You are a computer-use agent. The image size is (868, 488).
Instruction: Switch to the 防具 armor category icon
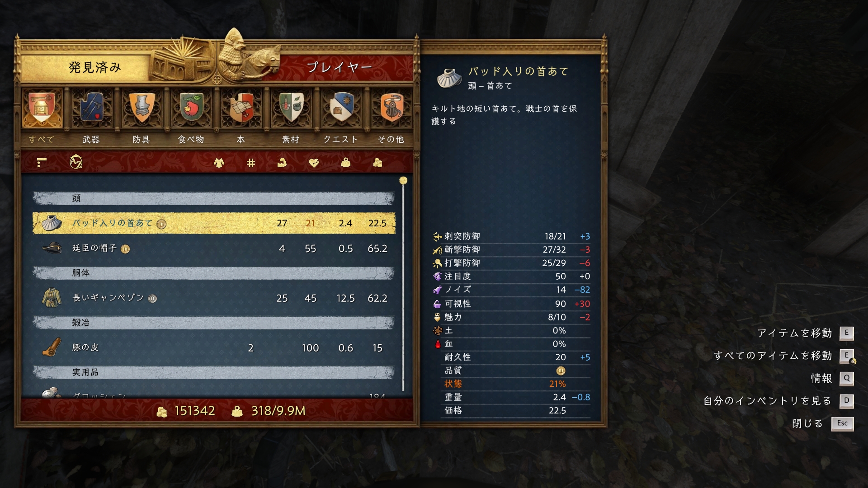click(x=142, y=108)
